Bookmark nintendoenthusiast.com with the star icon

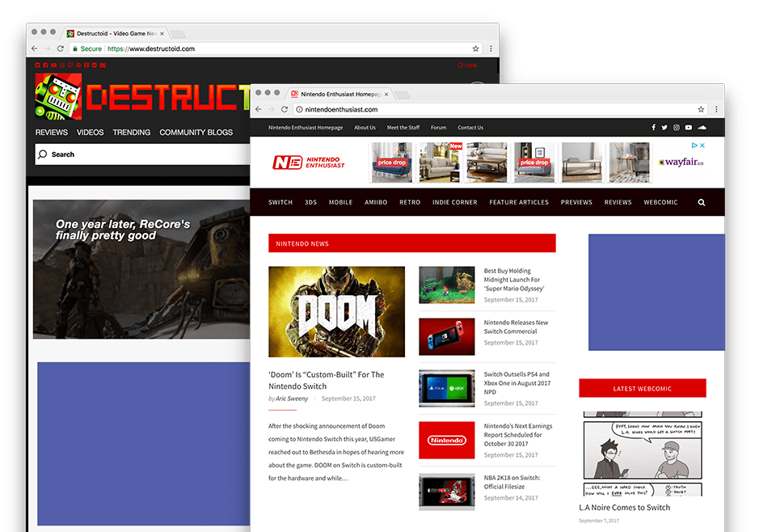[701, 109]
